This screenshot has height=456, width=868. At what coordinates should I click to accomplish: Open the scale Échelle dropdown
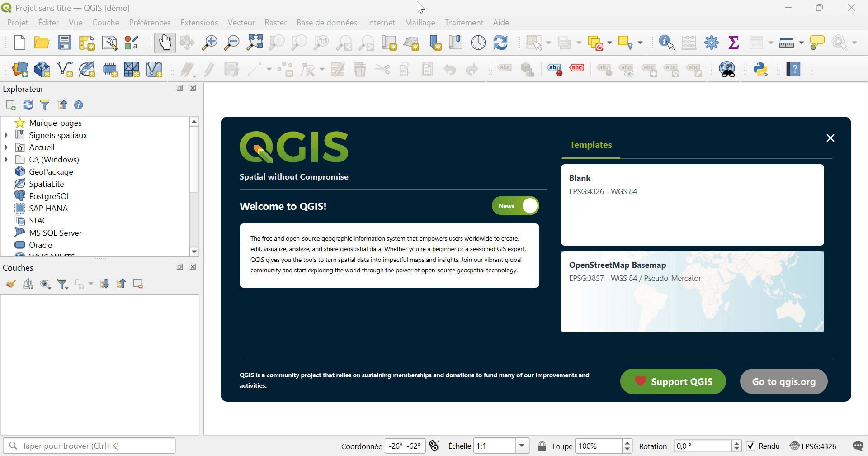tap(522, 446)
